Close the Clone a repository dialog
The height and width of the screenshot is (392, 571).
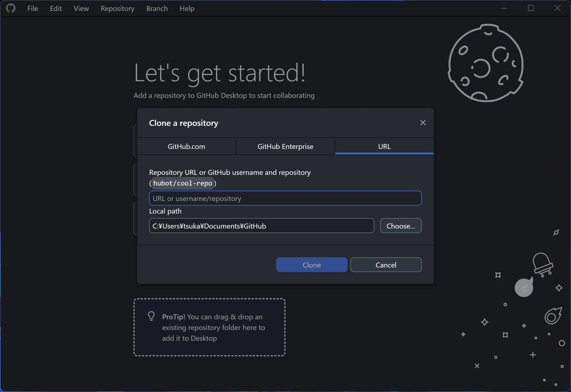tap(423, 123)
